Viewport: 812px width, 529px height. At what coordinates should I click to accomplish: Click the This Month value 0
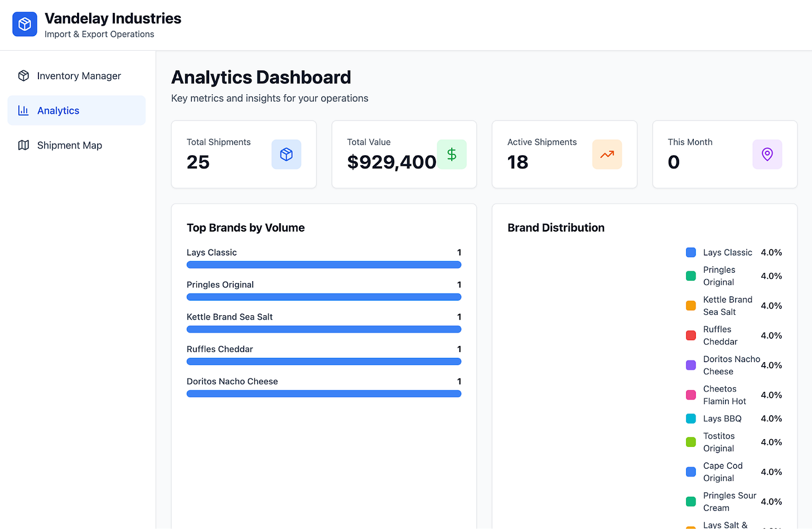tap(674, 162)
